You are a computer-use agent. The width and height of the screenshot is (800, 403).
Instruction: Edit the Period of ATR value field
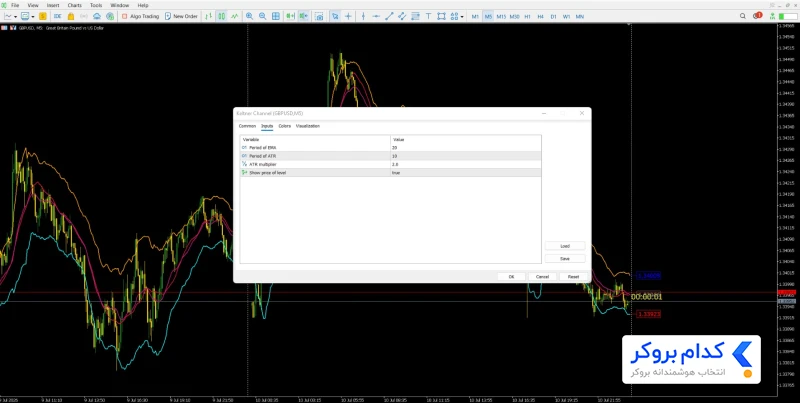pyautogui.click(x=465, y=156)
